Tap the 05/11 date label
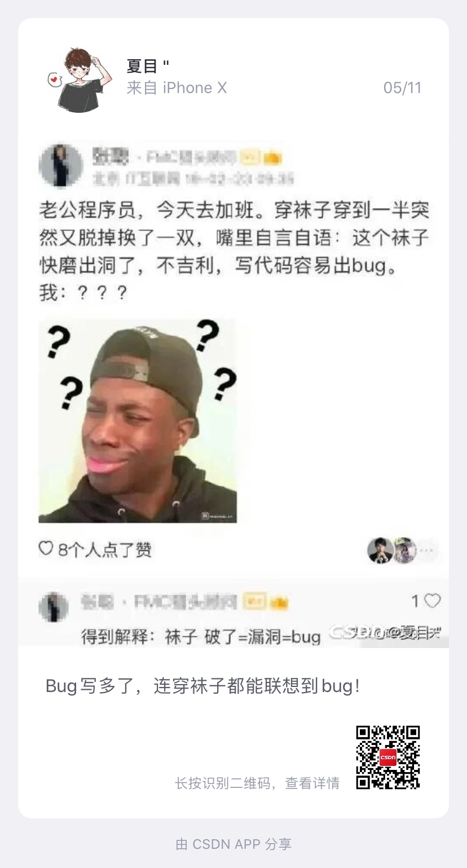The image size is (467, 868). coord(402,88)
